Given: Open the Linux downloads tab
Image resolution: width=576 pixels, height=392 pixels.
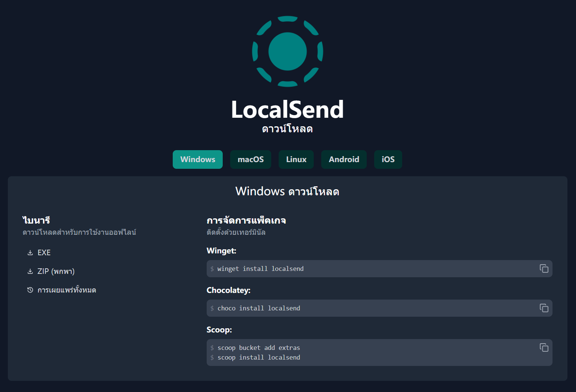Looking at the screenshot, I should [x=296, y=159].
